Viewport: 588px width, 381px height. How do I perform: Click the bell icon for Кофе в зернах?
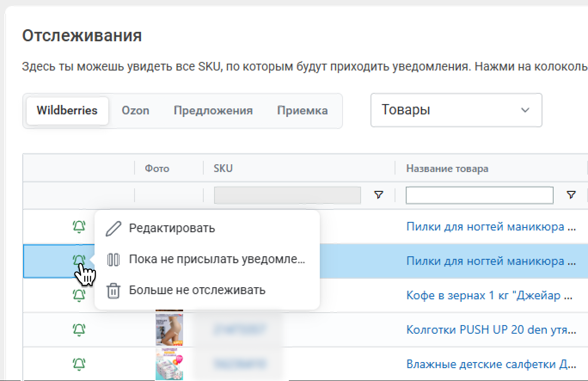click(x=79, y=295)
